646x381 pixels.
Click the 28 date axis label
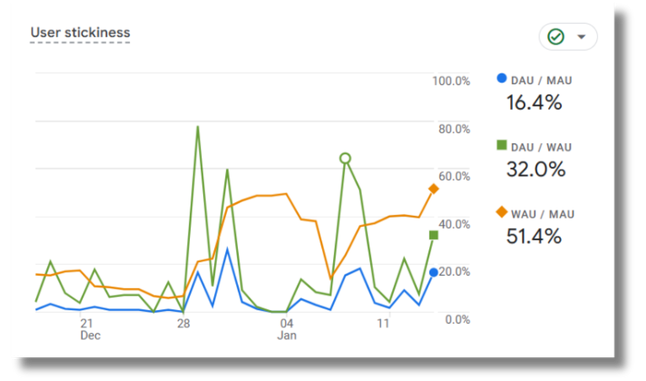[x=183, y=324]
